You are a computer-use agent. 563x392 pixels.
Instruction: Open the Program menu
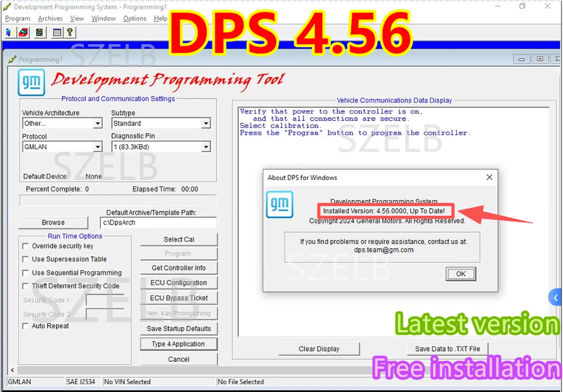[18, 18]
